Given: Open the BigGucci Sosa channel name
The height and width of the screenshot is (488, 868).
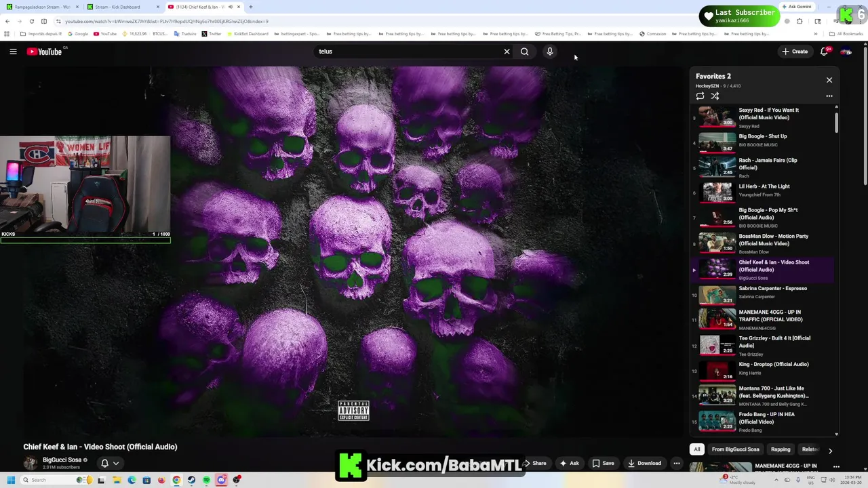Looking at the screenshot, I should pos(62,460).
